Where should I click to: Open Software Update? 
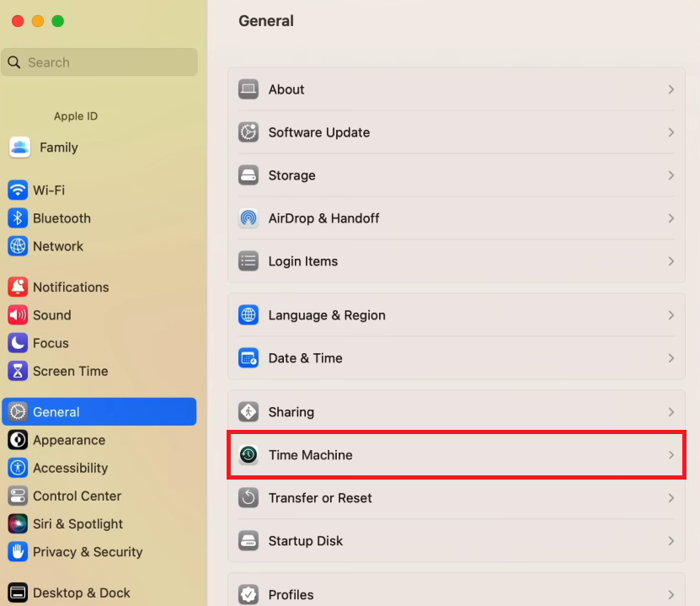[456, 132]
